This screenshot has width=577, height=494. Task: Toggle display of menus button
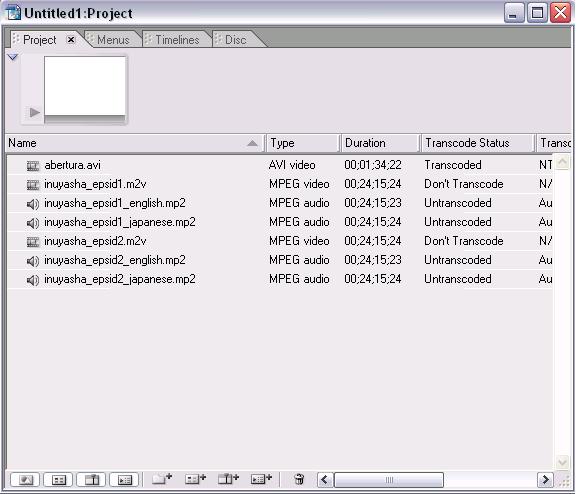(59, 480)
